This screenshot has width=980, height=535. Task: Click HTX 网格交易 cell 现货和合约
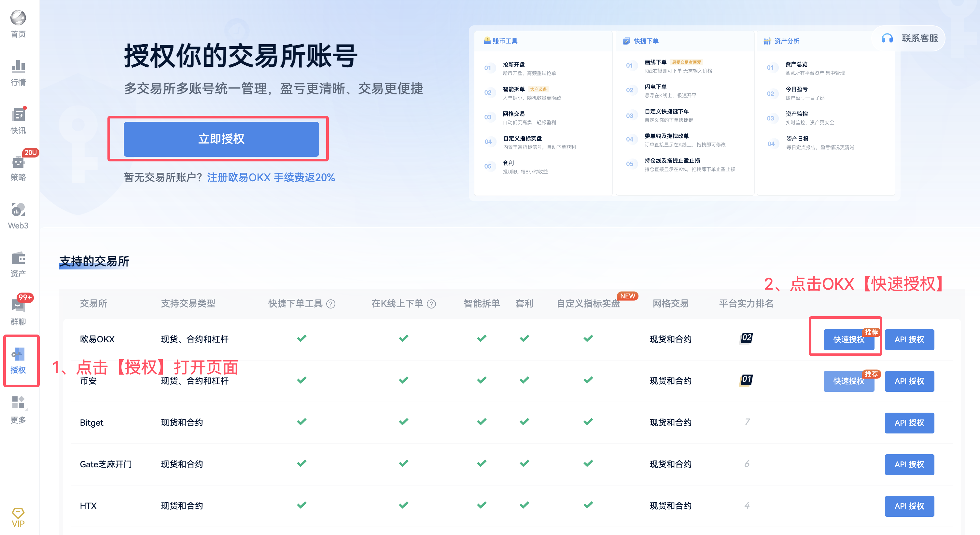pyautogui.click(x=671, y=506)
